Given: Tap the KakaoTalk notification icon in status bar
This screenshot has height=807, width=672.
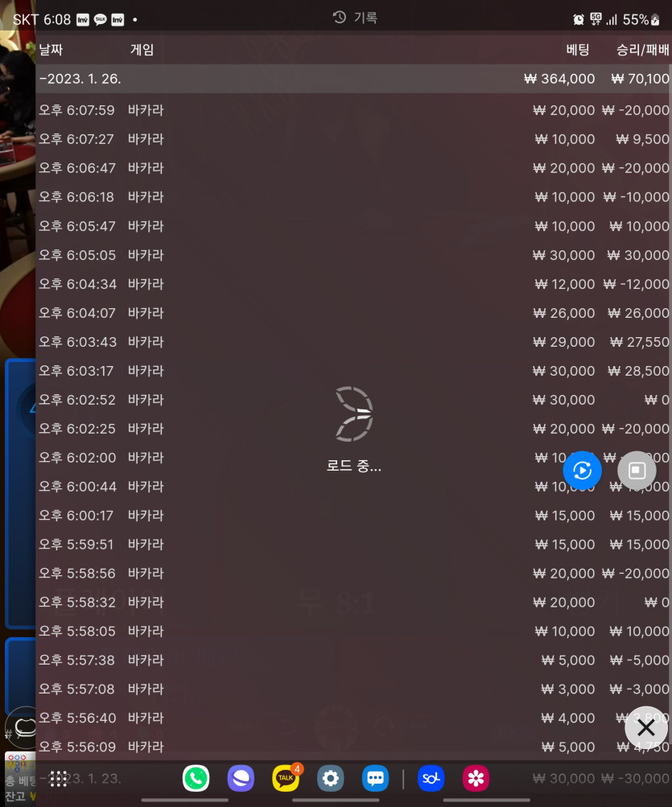Looking at the screenshot, I should click(x=101, y=19).
